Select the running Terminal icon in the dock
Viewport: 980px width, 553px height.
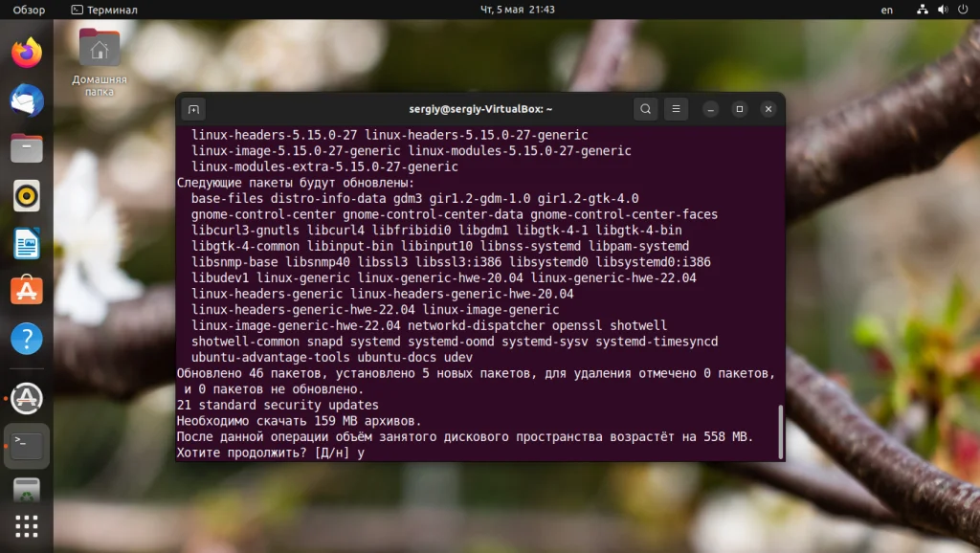tap(26, 446)
